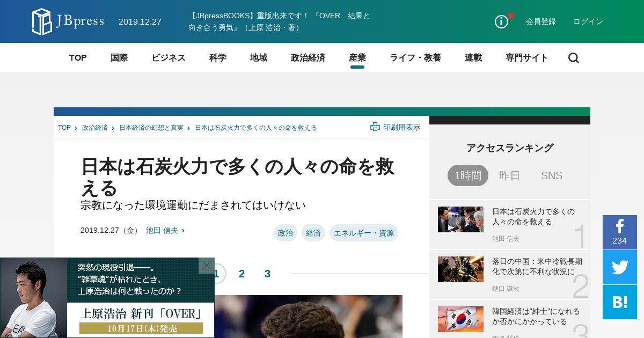
Task: Click ranking author 池田 信夫
Action: [506, 239]
